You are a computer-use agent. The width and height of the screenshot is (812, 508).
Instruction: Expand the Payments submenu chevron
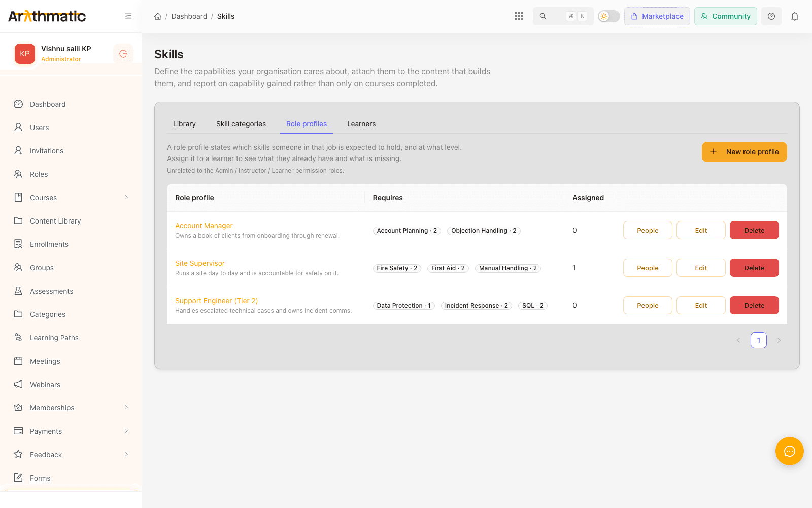[x=126, y=431]
